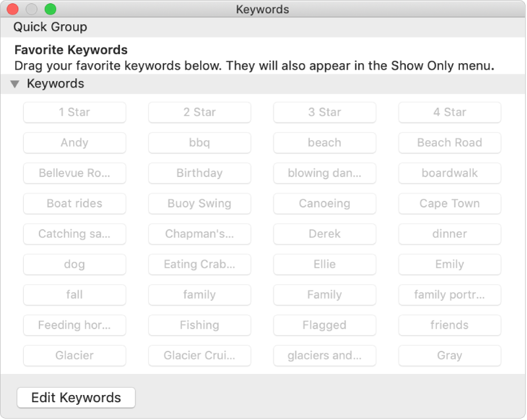Click the Flagged keyword tag
Image resolution: width=527 pixels, height=420 pixels.
click(x=324, y=325)
